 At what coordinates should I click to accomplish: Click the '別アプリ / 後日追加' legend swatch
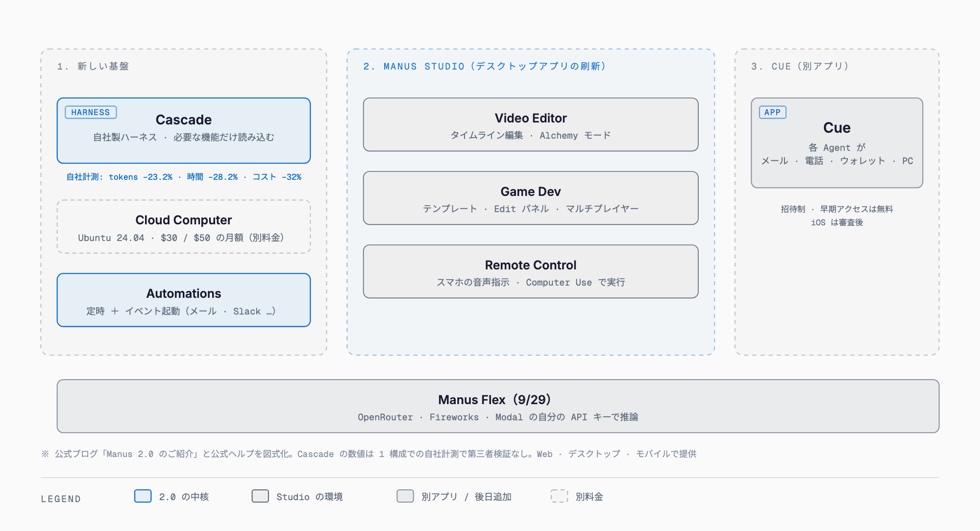pyautogui.click(x=405, y=496)
